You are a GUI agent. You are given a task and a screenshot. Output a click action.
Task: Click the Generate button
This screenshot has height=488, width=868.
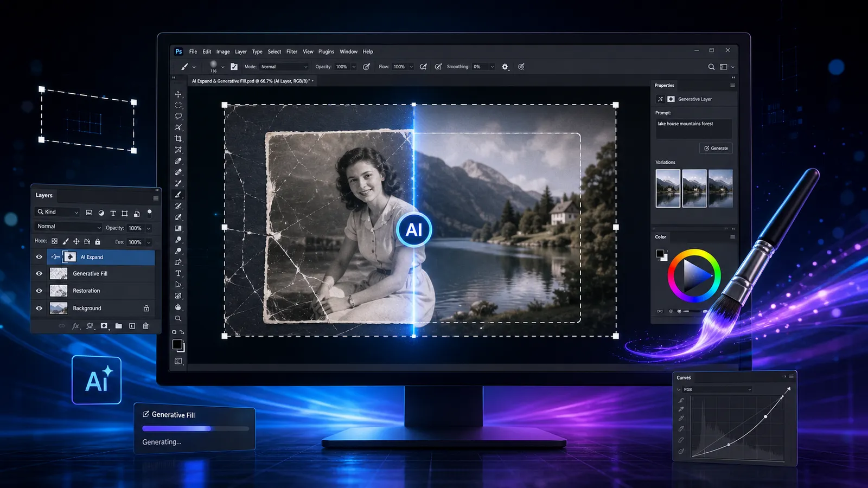click(x=716, y=148)
